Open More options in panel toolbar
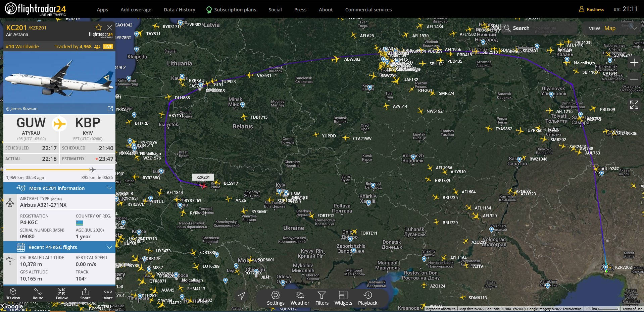 [x=108, y=294]
